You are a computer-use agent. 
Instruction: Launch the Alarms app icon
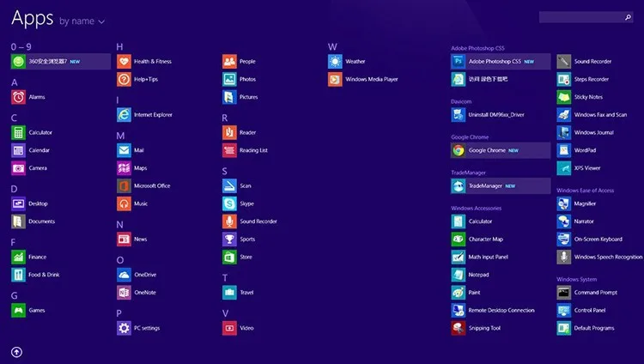coord(18,97)
